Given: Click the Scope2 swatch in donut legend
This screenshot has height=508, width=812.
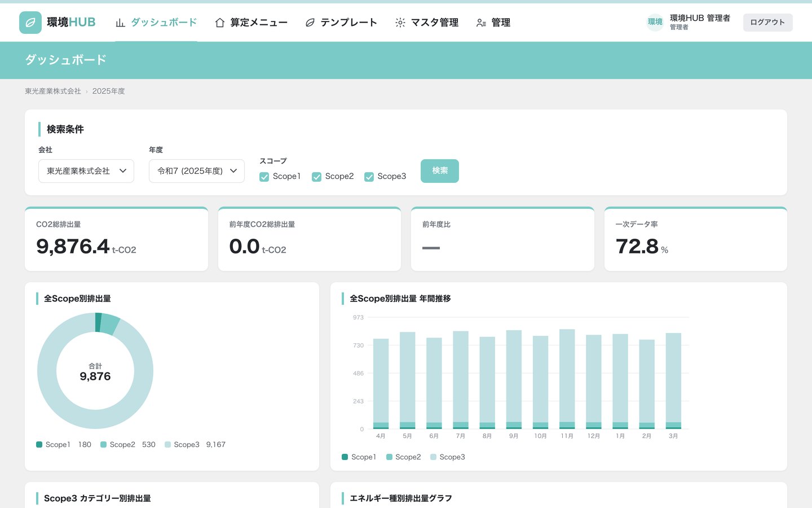Looking at the screenshot, I should 104,445.
